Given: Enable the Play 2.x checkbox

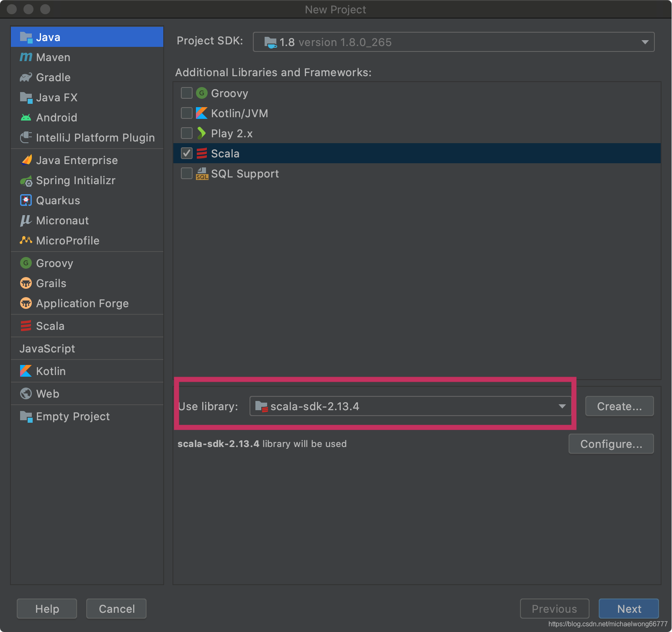Looking at the screenshot, I should [x=187, y=133].
